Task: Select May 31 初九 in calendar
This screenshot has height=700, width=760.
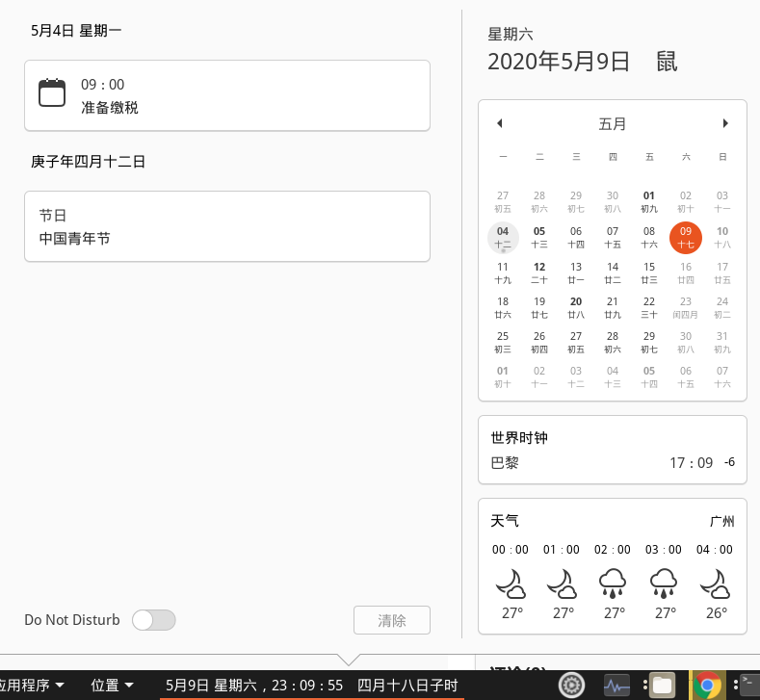Action: (x=722, y=342)
